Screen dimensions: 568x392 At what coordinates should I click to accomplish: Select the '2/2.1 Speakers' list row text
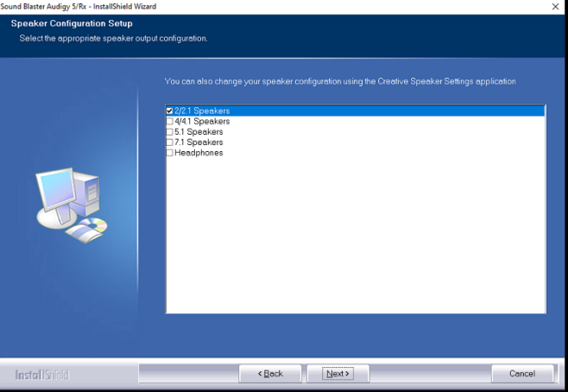pyautogui.click(x=202, y=111)
